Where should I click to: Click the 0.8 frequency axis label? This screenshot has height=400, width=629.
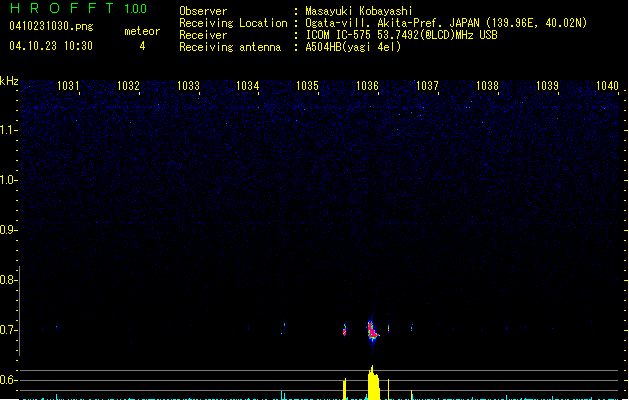[8, 280]
